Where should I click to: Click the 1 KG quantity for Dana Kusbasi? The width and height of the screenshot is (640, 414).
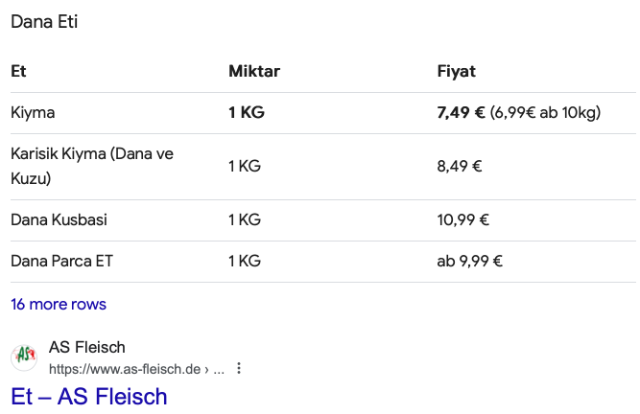[244, 220]
